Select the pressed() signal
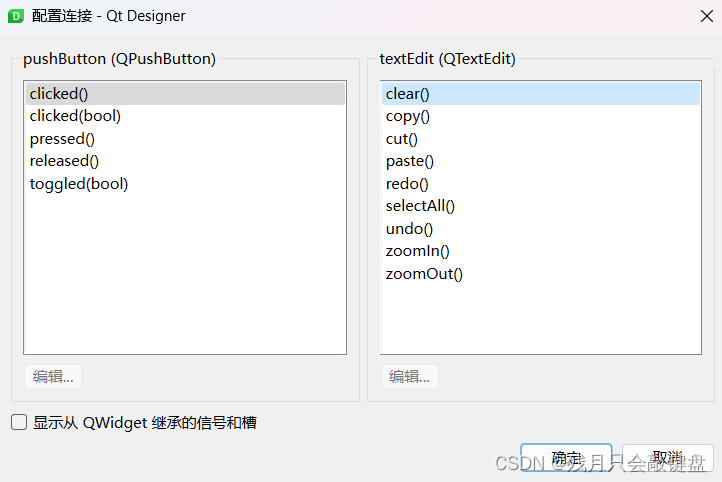Screen dimensions: 722x482 185,139
